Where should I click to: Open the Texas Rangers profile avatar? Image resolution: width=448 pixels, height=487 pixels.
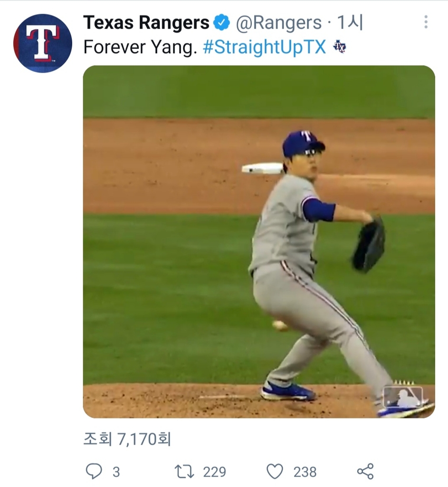pyautogui.click(x=43, y=43)
